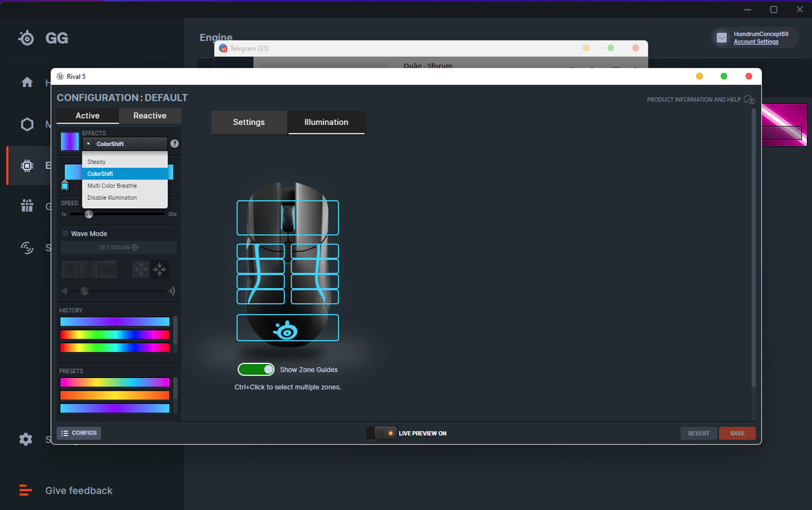Click the SteelSeries GG logo icon

pos(27,38)
